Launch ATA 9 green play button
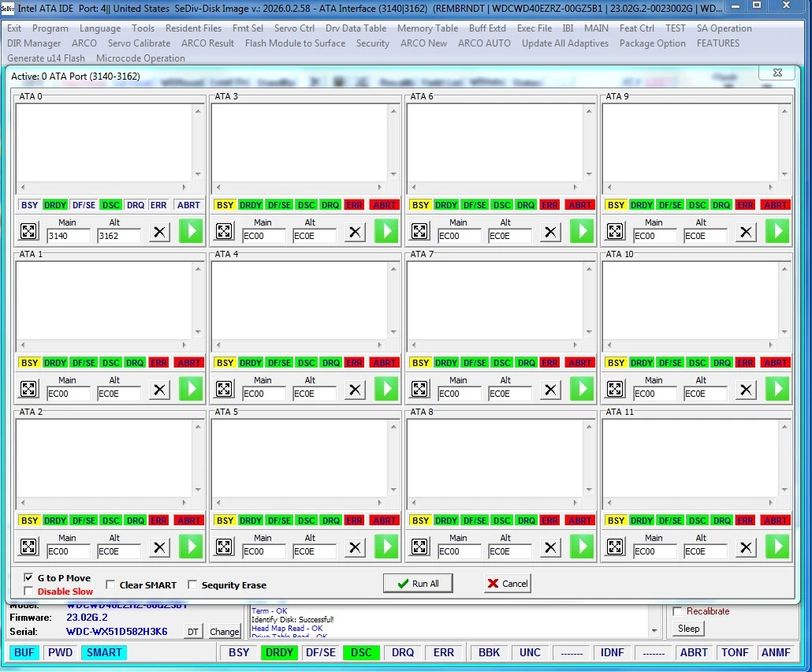Viewport: 812px width, 672px height. [x=777, y=231]
